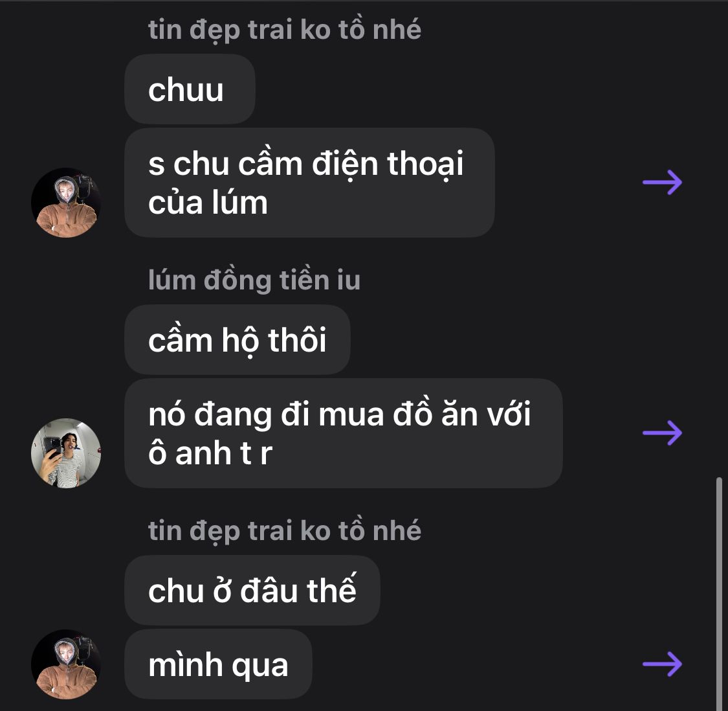Open the mirror selfie avatar of lúm đồng tiền iu

pyautogui.click(x=66, y=453)
